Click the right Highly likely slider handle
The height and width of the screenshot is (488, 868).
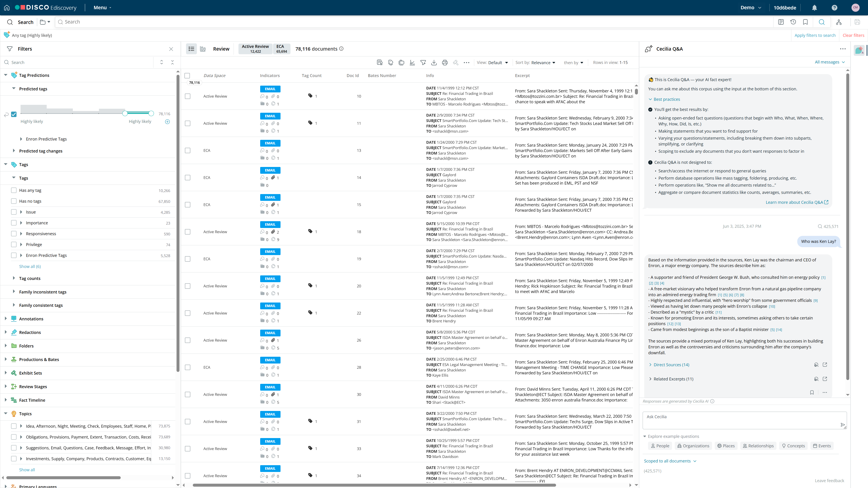pos(151,113)
